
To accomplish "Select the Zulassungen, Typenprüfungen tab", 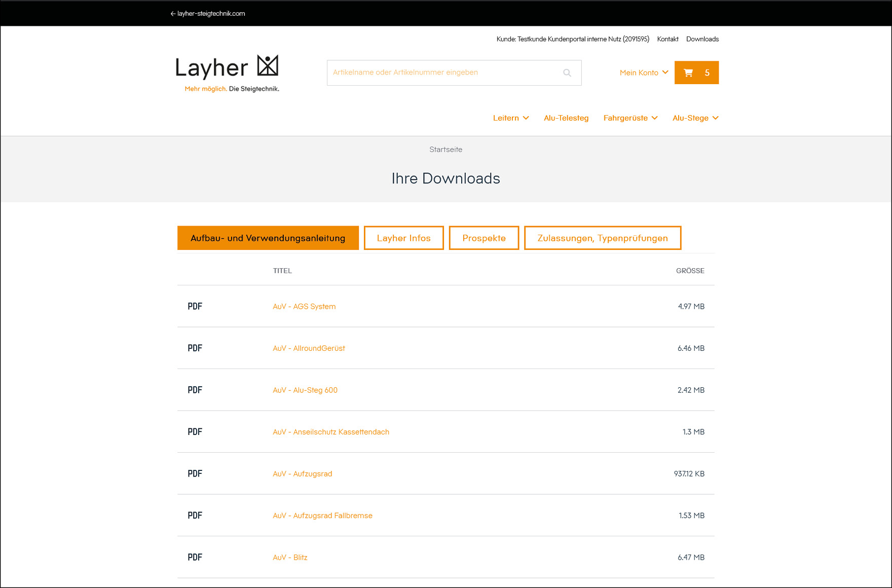I will coord(602,238).
